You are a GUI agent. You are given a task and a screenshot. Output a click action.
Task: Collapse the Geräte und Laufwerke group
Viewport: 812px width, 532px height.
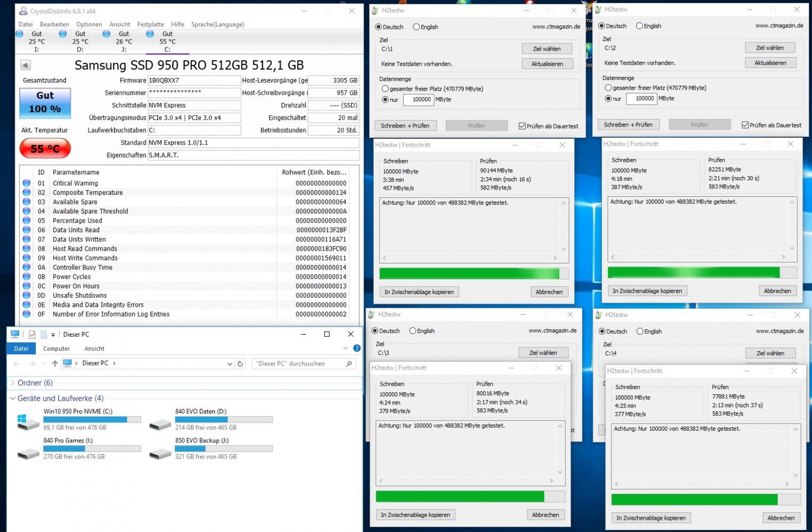[12, 399]
